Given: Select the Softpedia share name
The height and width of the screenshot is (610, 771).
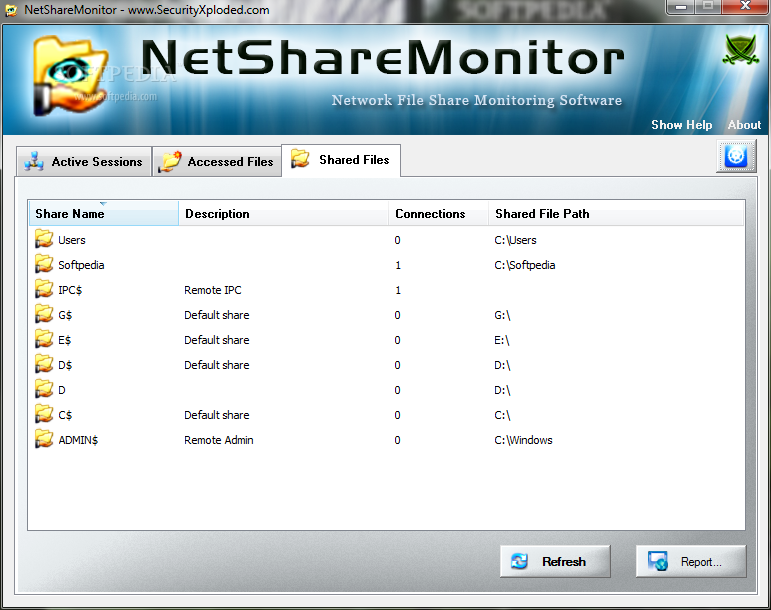Looking at the screenshot, I should [x=81, y=265].
